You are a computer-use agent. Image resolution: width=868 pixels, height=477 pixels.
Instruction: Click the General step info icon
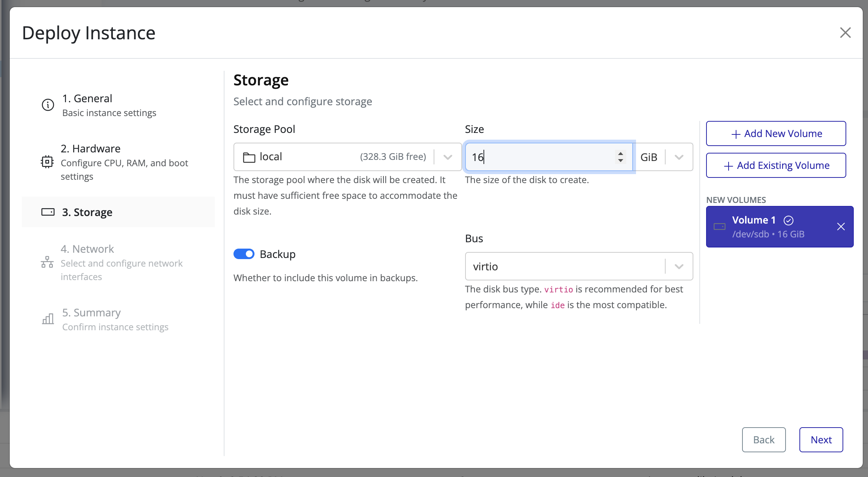[48, 105]
